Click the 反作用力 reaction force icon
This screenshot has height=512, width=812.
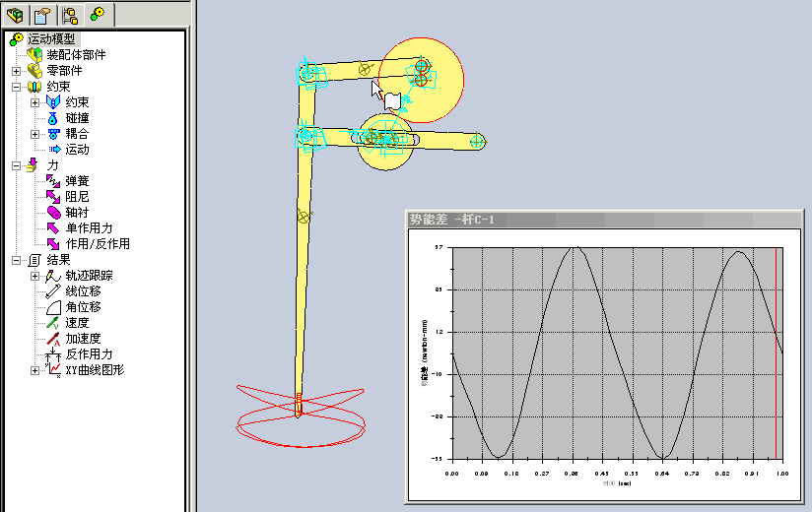coord(53,354)
